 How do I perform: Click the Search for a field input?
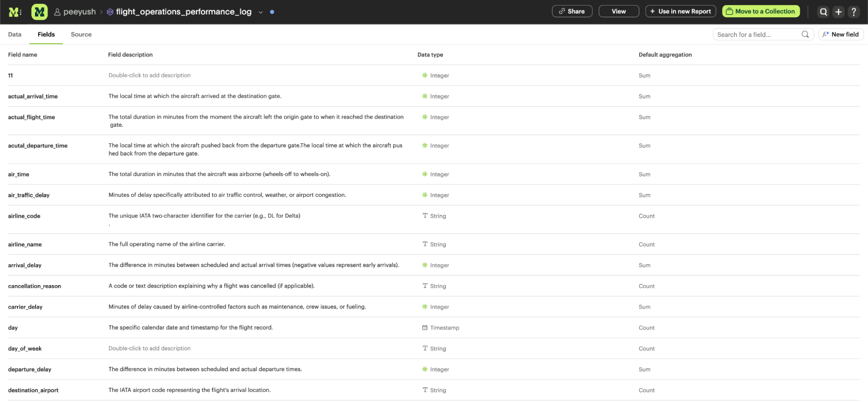pyautogui.click(x=758, y=34)
